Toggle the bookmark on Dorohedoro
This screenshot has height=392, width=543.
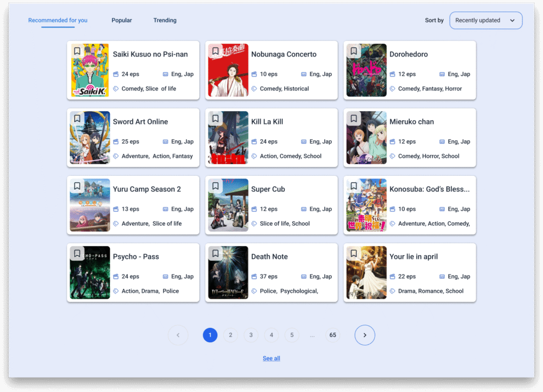tap(354, 51)
